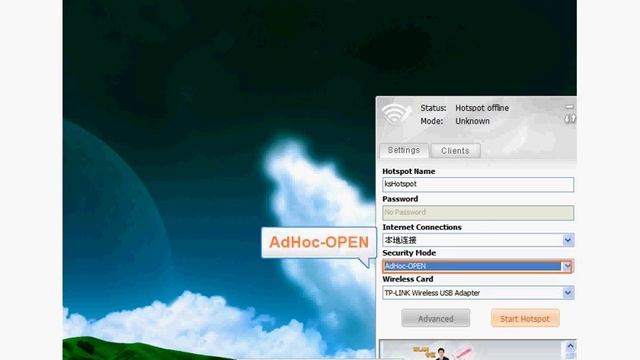Edit the Hotspot Name field
Screen dimensions: 640x360
point(478,184)
